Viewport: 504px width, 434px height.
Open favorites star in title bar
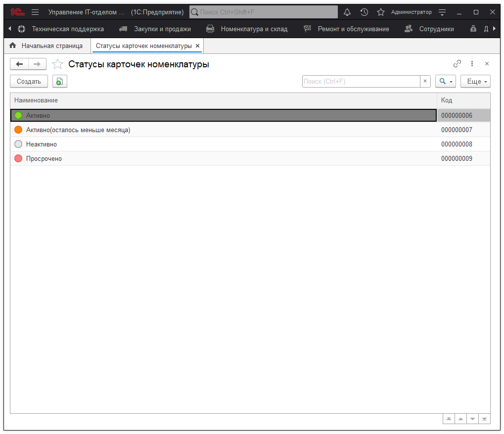[x=380, y=12]
